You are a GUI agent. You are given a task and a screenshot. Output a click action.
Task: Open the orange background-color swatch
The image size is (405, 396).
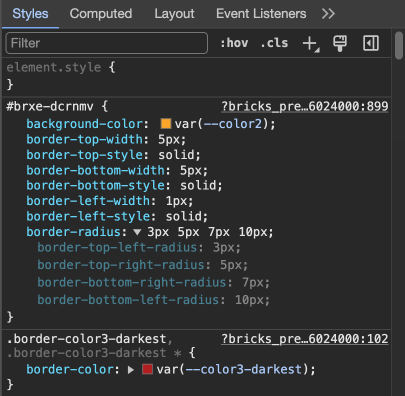pyautogui.click(x=166, y=124)
